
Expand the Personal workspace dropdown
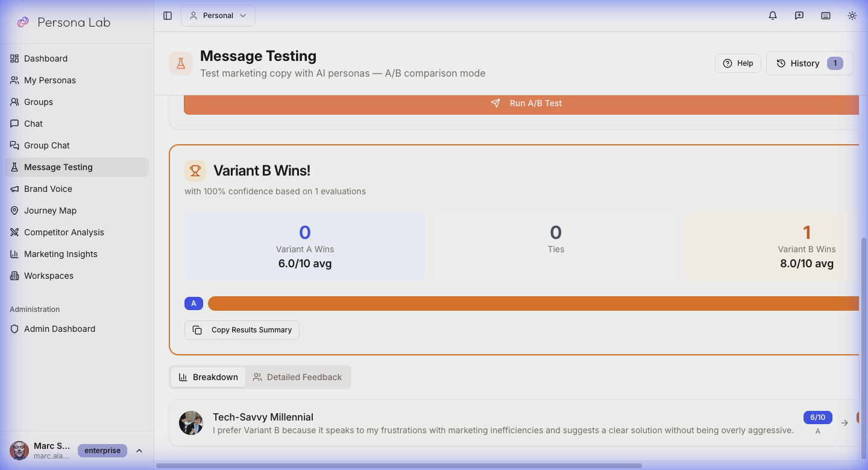point(218,16)
